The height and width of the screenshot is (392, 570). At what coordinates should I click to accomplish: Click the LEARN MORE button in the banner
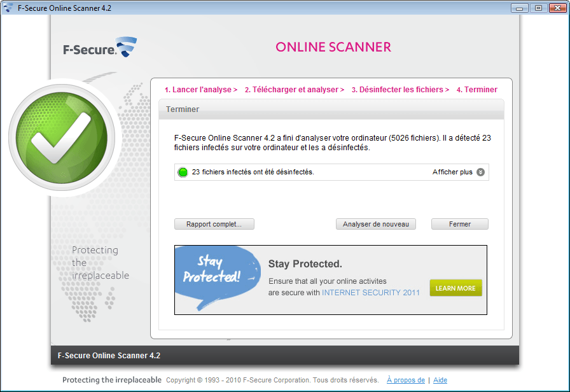click(x=455, y=288)
